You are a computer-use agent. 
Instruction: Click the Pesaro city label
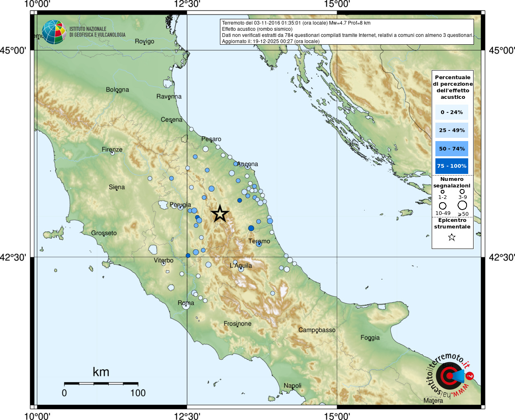(x=211, y=139)
